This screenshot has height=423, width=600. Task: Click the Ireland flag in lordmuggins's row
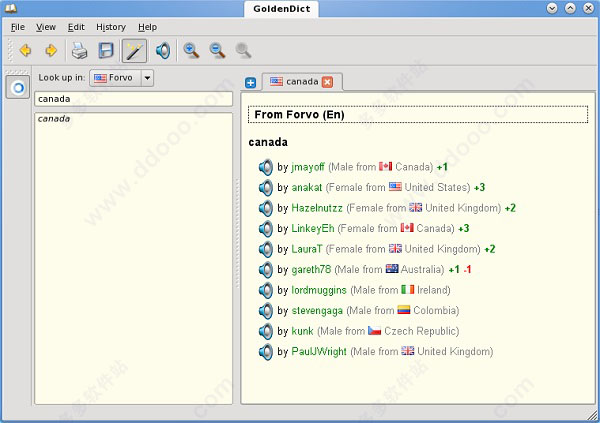click(408, 289)
